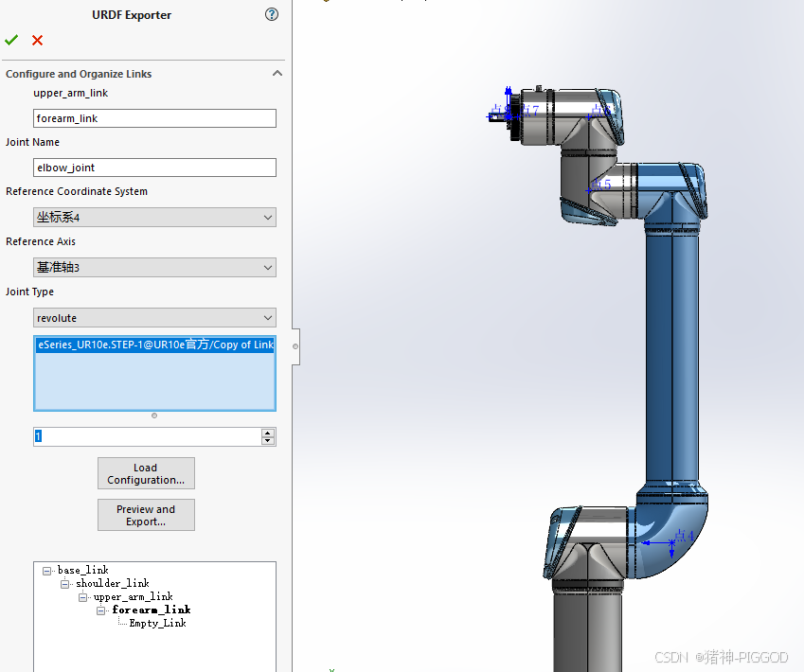804x672 pixels.
Task: Collapse the Configure and Organize Links section
Action: (x=277, y=73)
